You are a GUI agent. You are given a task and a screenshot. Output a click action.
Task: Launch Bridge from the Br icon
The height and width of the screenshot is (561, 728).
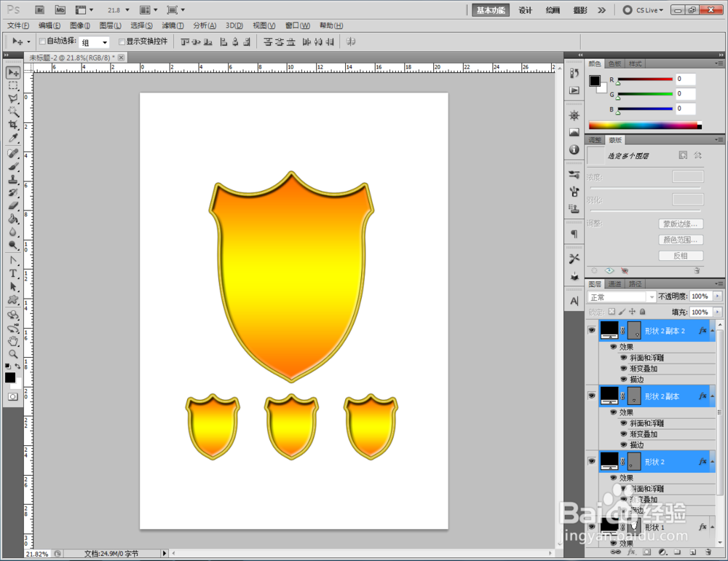coord(40,9)
